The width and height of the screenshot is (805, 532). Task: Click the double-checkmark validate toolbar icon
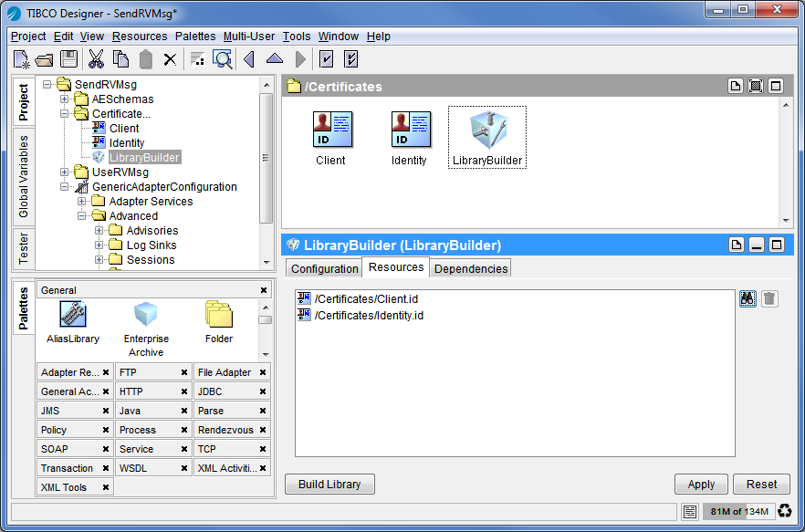[x=350, y=59]
